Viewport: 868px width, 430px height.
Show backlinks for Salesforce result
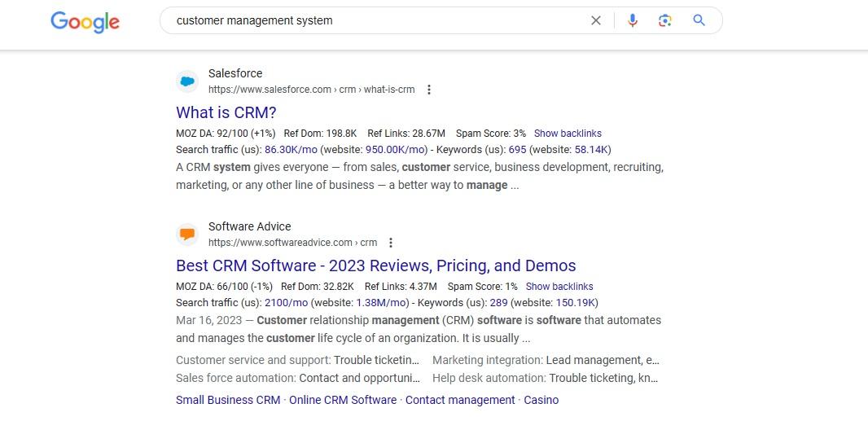[x=568, y=134]
